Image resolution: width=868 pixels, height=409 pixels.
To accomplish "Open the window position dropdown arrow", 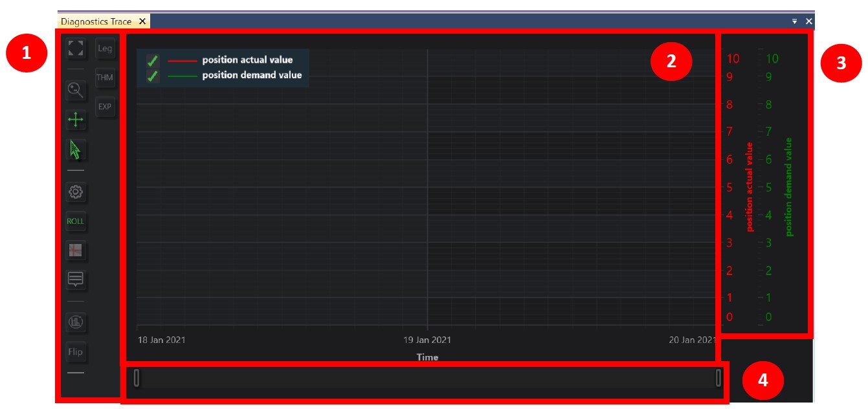I will (795, 21).
